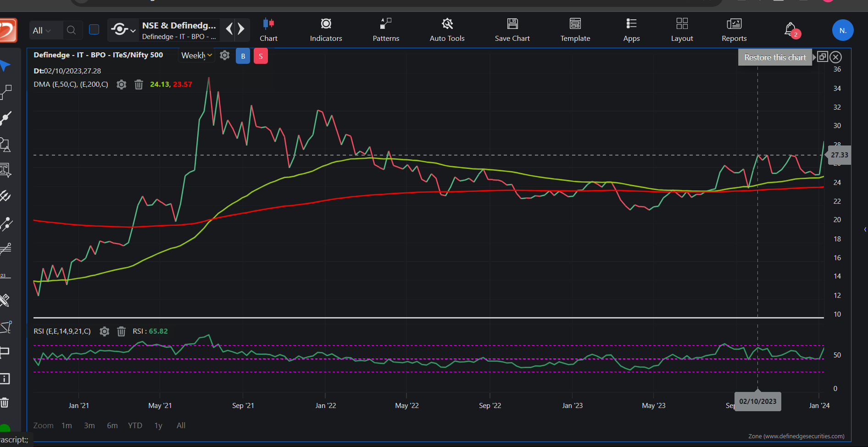Expand the All segment dropdown
This screenshot has width=868, height=447.
point(42,30)
